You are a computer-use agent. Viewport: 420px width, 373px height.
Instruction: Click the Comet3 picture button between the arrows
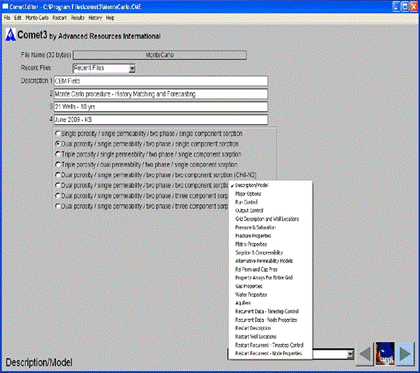(x=385, y=354)
